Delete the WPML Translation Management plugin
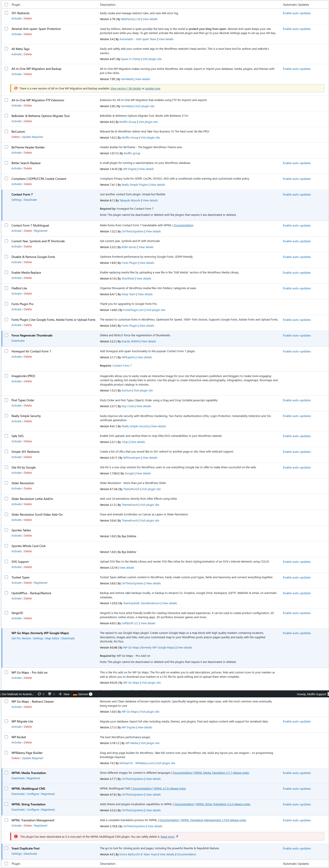Image resolution: width=329 pixels, height=868 pixels. click(28, 825)
